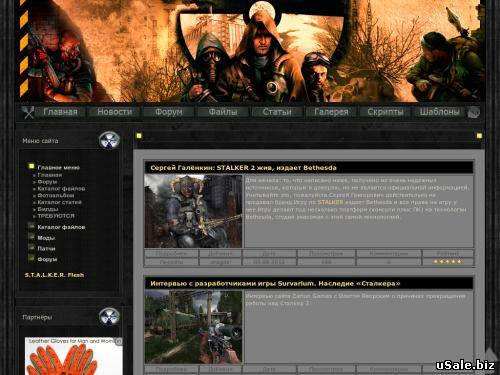Open Форум in the top navigation

169,112
